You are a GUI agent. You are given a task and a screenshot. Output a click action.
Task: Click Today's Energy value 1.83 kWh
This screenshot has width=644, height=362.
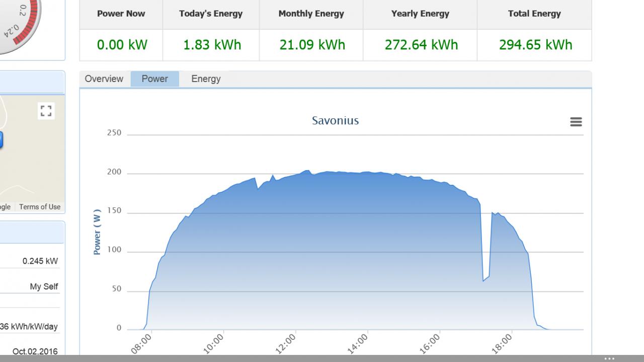(x=212, y=45)
